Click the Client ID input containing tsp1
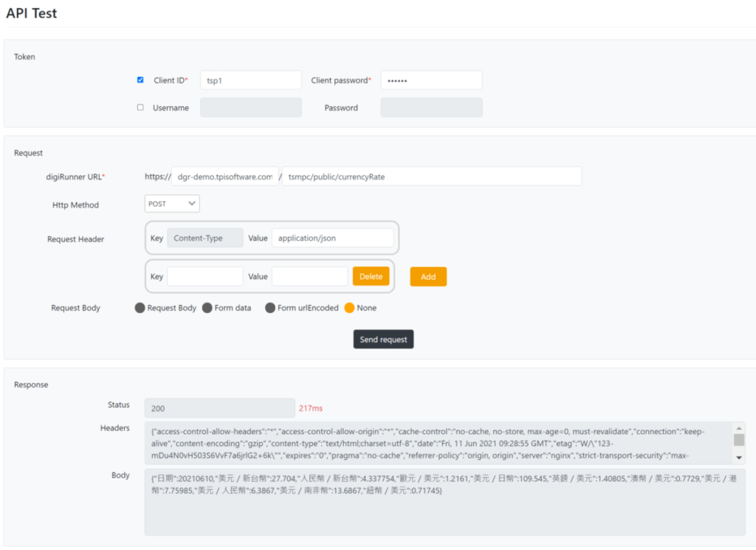756x550 pixels. pos(251,80)
